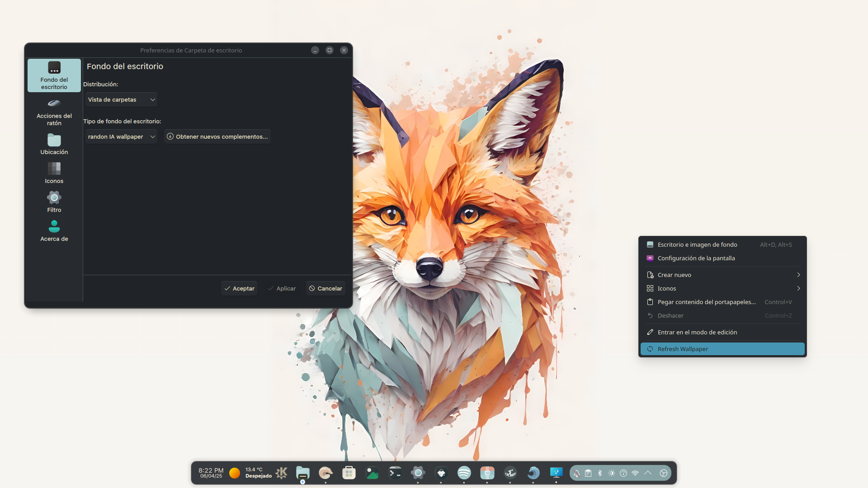The width and height of the screenshot is (868, 488).
Task: Open Spotify from the dock
Action: pyautogui.click(x=464, y=473)
